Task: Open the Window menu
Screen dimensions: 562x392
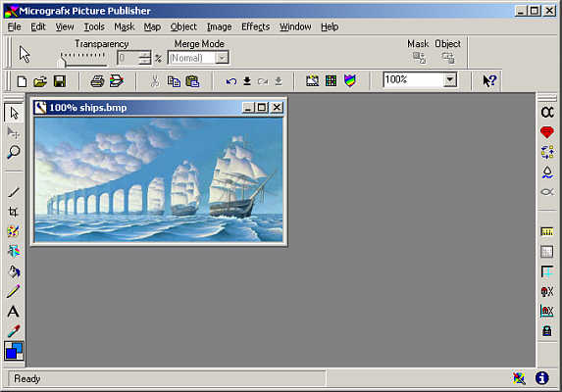Action: pyautogui.click(x=295, y=26)
